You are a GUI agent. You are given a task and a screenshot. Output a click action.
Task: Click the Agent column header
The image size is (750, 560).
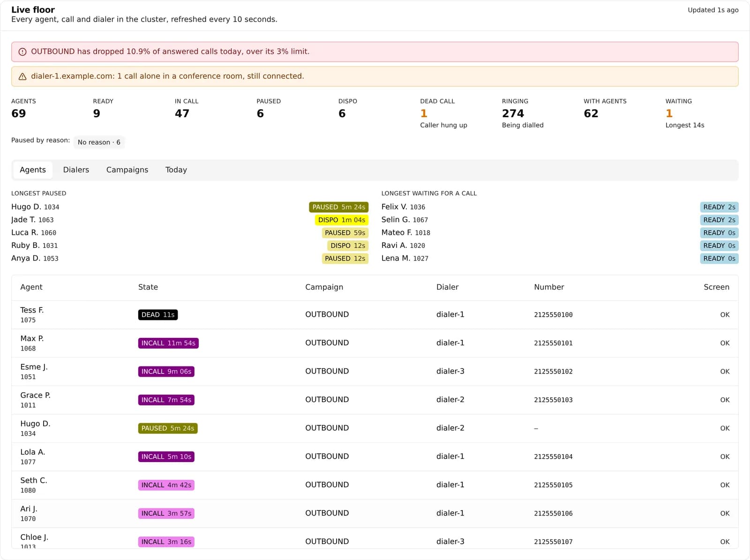click(x=31, y=287)
